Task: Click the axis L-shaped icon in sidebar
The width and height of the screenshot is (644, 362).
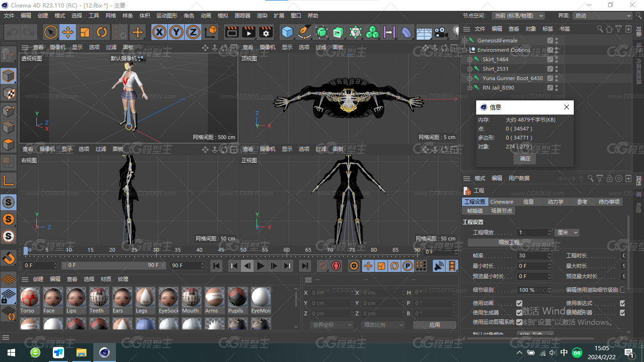Action: click(8, 180)
